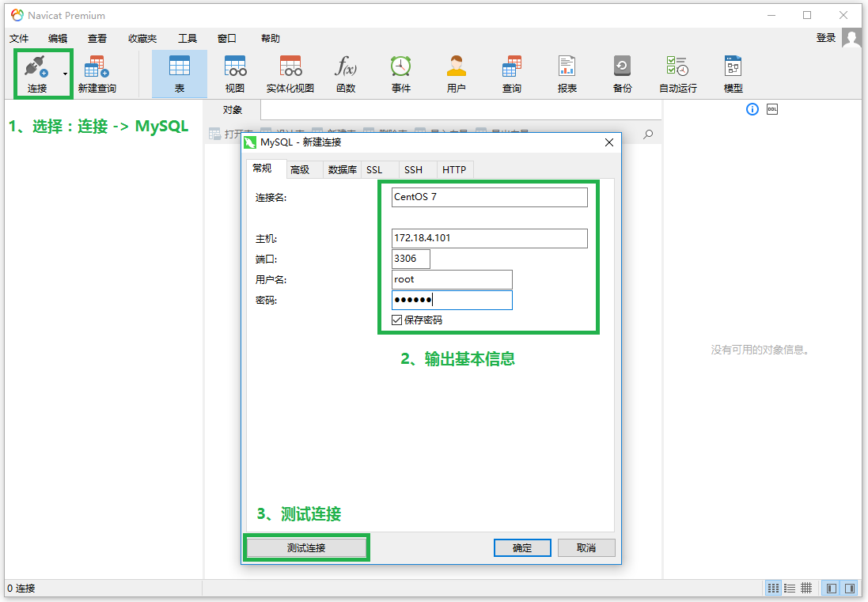This screenshot has width=868, height=602.
Task: Open the 文件 (File) menu
Action: (19, 38)
